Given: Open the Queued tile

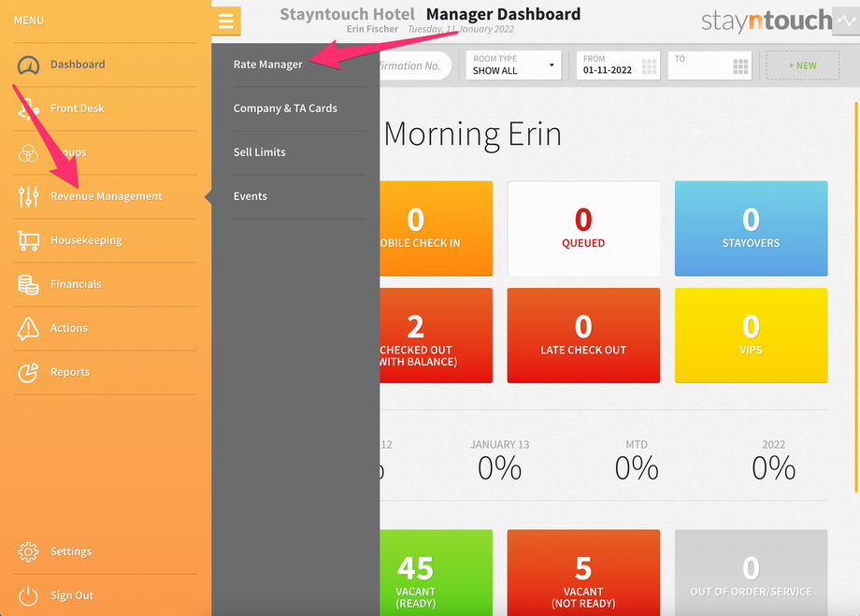Looking at the screenshot, I should 583,228.
